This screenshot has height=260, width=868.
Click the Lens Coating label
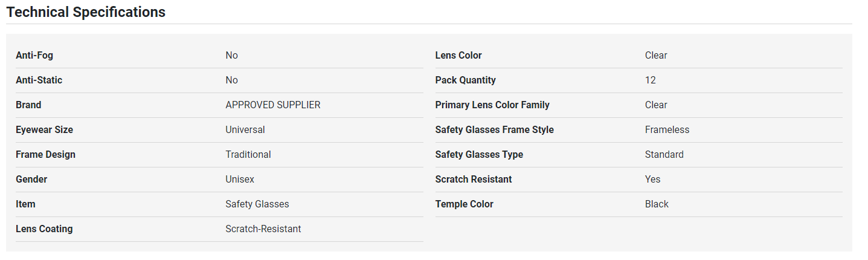click(x=44, y=229)
